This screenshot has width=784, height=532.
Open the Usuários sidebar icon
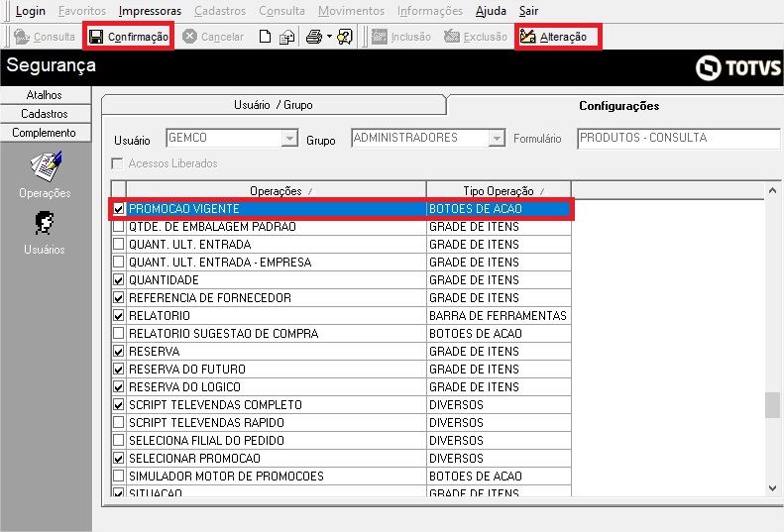(44, 223)
